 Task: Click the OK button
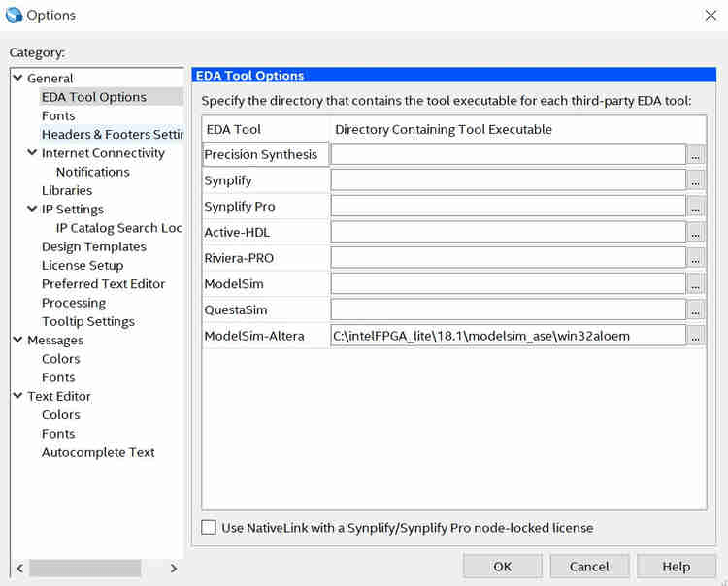pos(502,567)
